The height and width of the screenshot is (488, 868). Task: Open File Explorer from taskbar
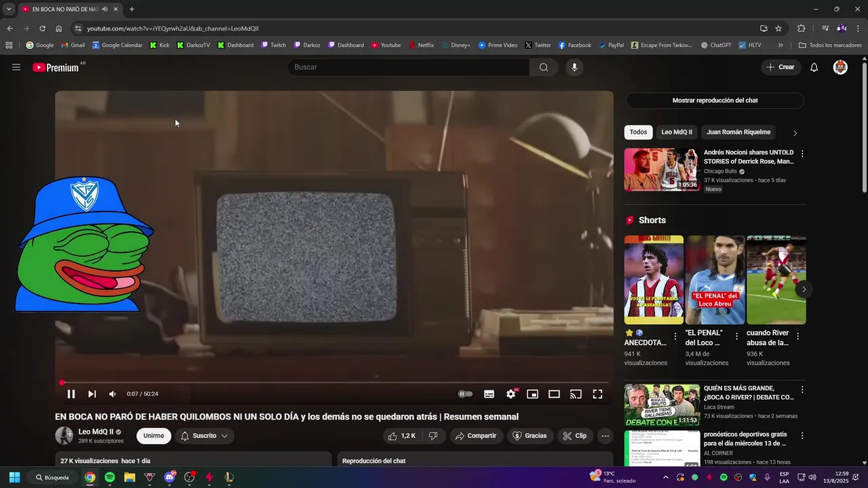pyautogui.click(x=129, y=477)
